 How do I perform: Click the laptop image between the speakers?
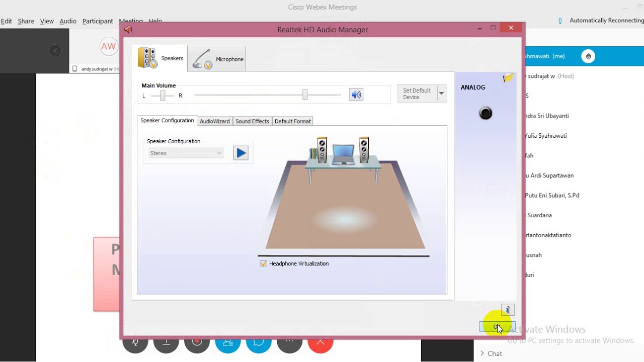[x=344, y=155]
